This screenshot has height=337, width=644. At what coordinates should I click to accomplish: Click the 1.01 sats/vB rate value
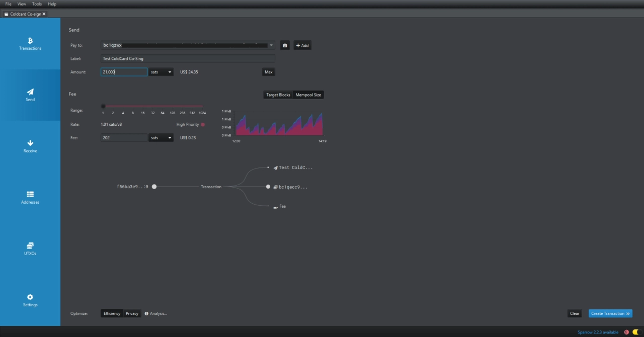[x=111, y=124]
